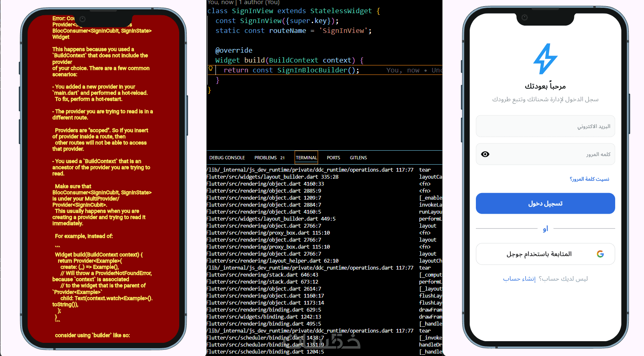Click the password input field
Screen dimensions: 644x356
pyautogui.click(x=545, y=154)
